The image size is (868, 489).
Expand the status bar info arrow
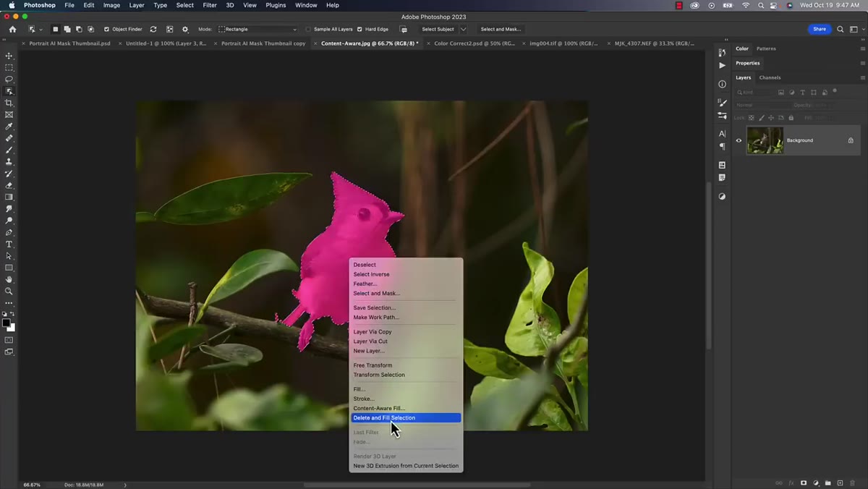(125, 485)
